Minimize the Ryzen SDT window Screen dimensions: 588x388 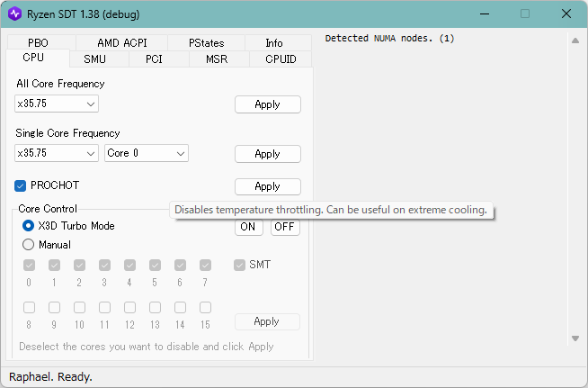485,14
